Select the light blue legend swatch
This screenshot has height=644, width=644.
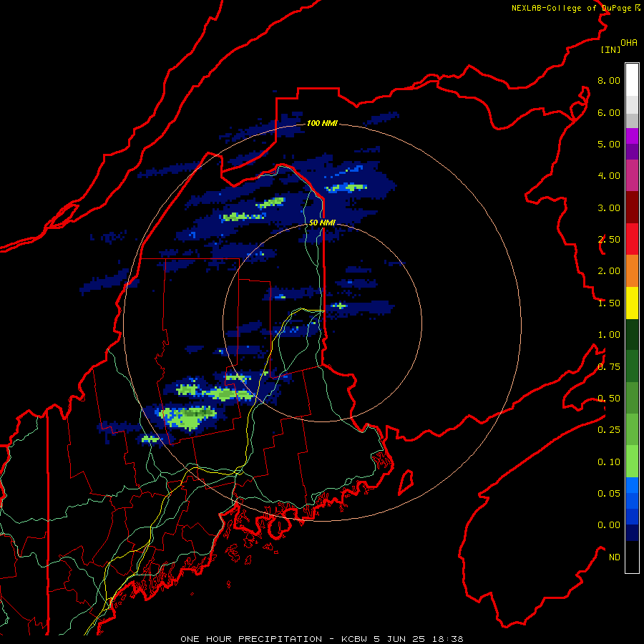(x=632, y=485)
